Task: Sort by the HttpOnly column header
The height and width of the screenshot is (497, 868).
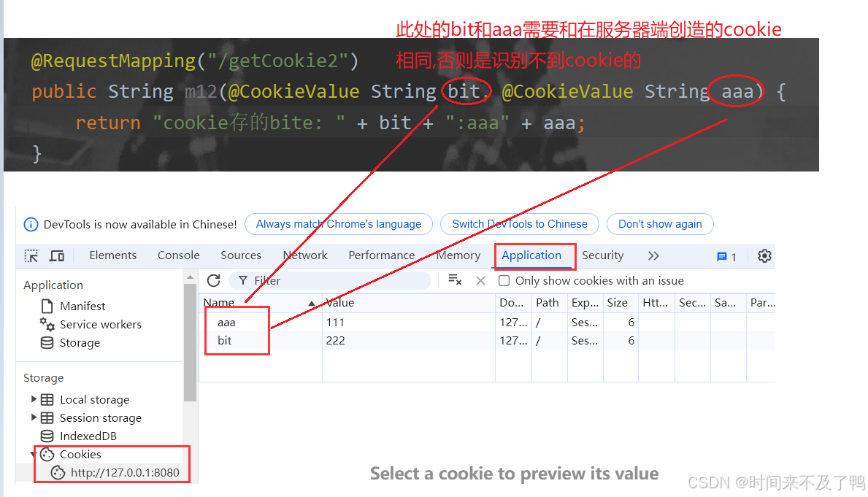Action: (x=656, y=303)
